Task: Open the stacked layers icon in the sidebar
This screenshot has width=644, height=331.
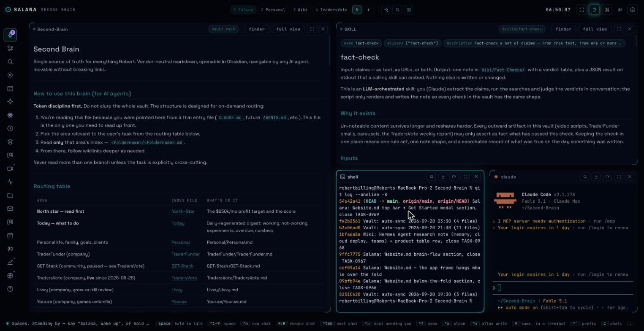Action: click(10, 142)
